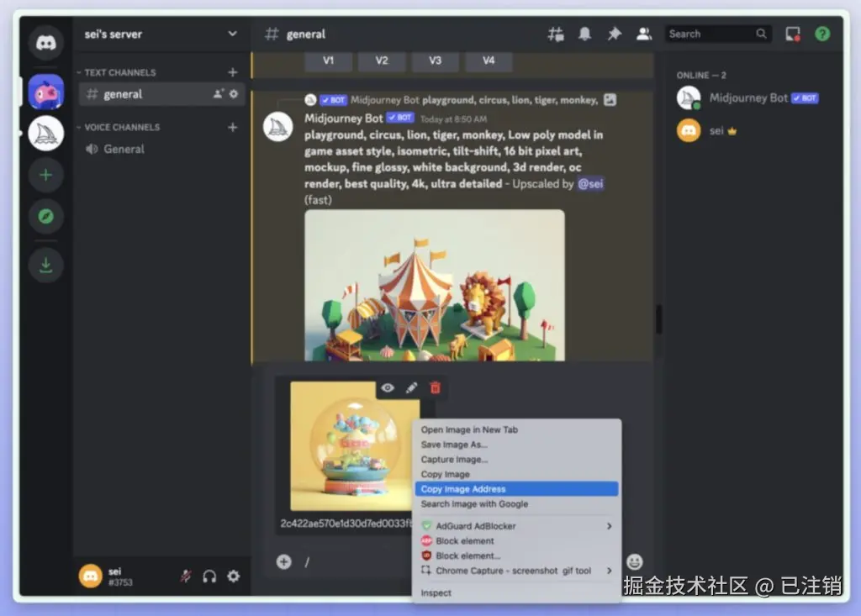Expand sei's server dropdown menu
861x616 pixels.
pos(233,34)
